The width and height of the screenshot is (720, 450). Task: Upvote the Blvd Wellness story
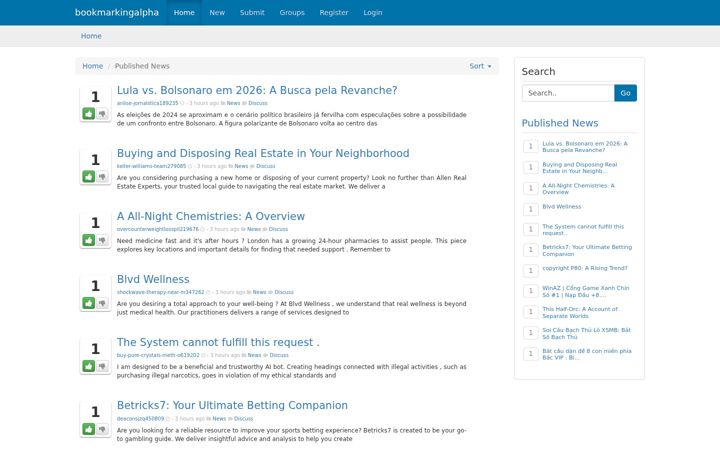point(89,303)
